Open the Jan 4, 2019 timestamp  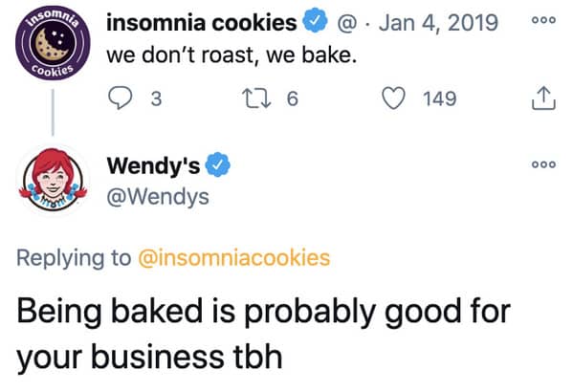pyautogui.click(x=438, y=23)
